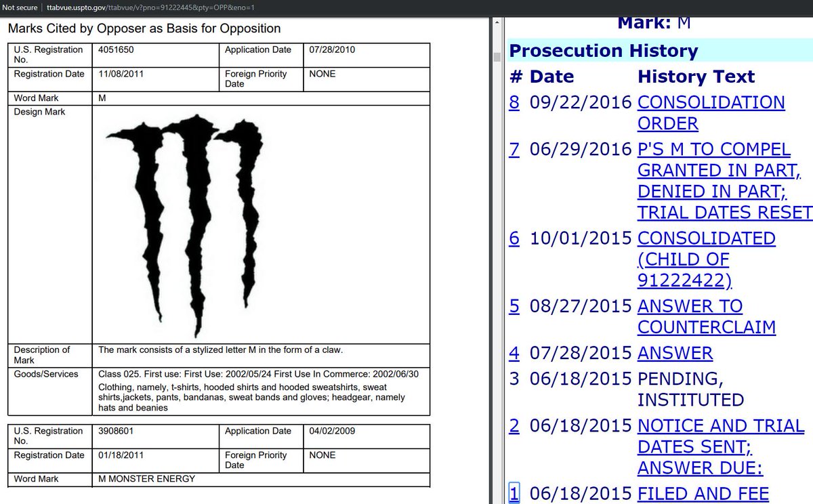Open the 07/28/2015 ANSWER entry

click(x=675, y=353)
